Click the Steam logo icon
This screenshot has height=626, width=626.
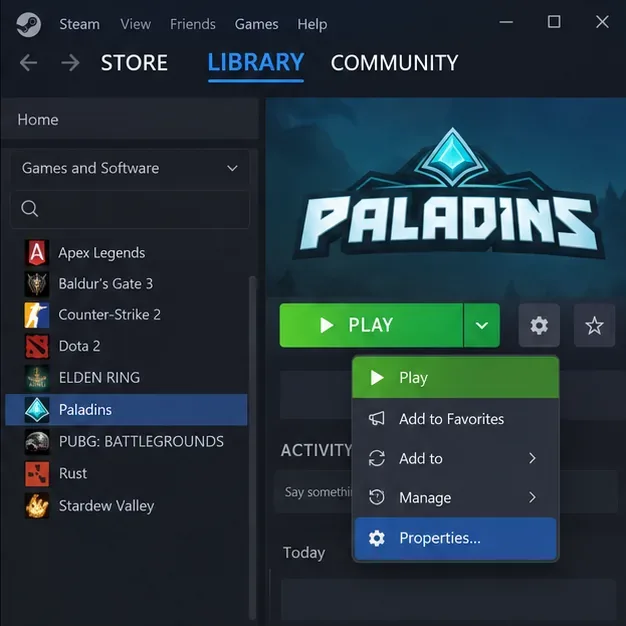coord(28,24)
